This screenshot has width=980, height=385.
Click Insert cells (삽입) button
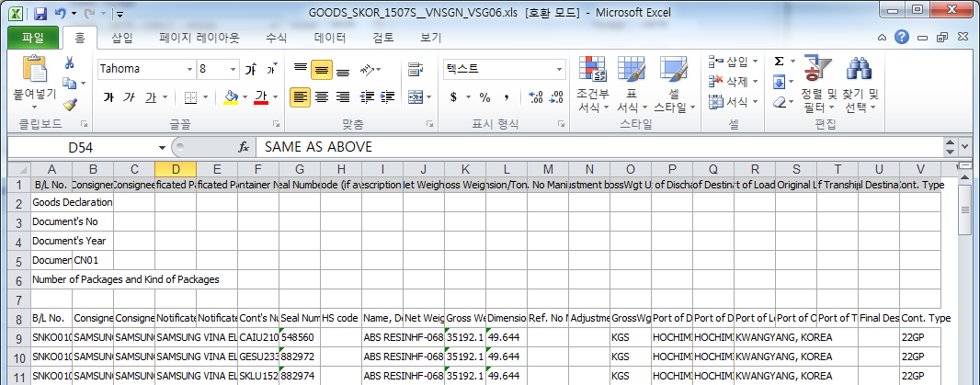coord(733,62)
